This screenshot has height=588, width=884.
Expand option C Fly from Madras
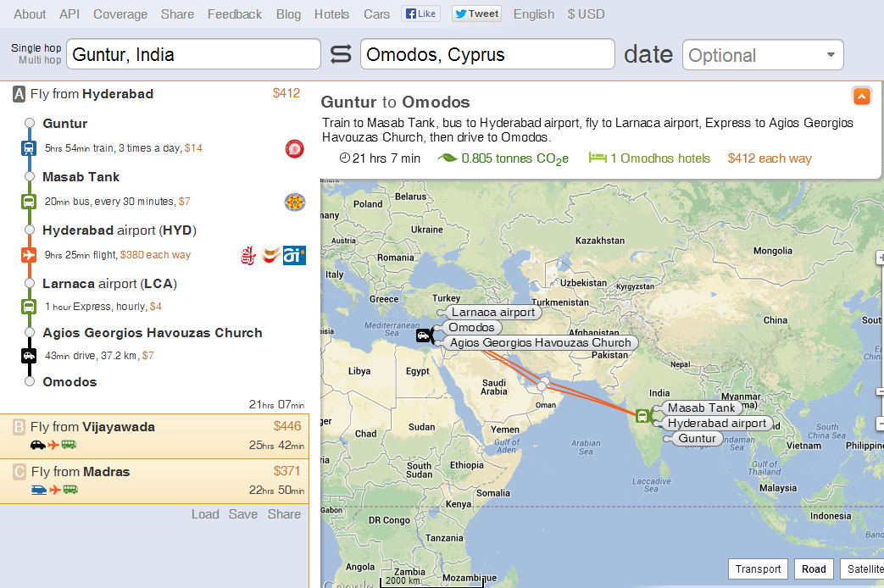(154, 481)
